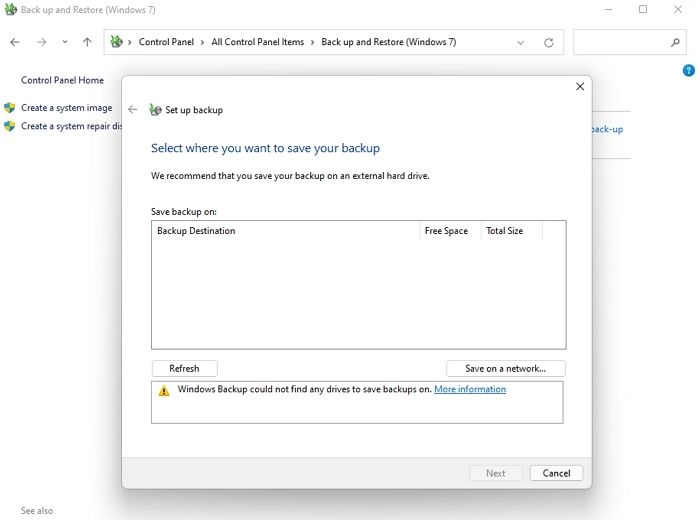Open Control Panel Home link

[x=62, y=80]
